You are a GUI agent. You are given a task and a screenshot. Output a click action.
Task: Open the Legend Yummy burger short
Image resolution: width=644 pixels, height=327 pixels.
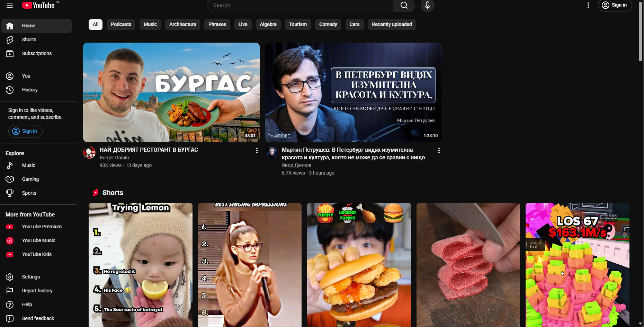click(359, 265)
